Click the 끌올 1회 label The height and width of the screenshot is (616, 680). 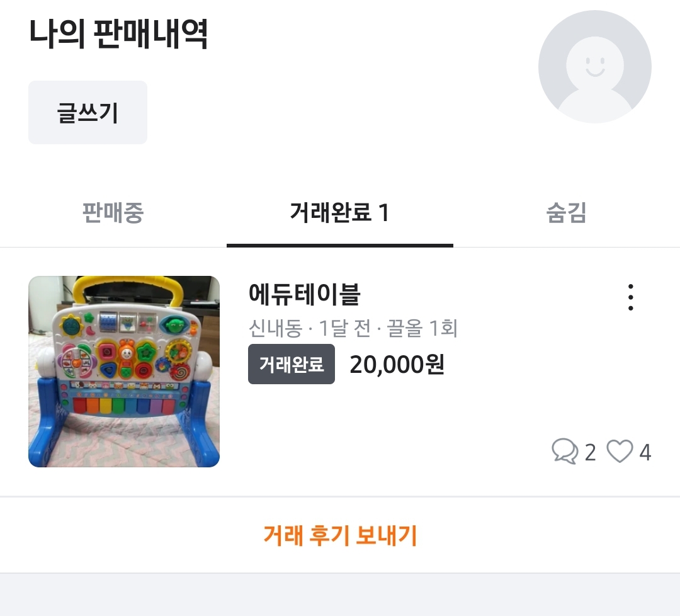pos(422,328)
